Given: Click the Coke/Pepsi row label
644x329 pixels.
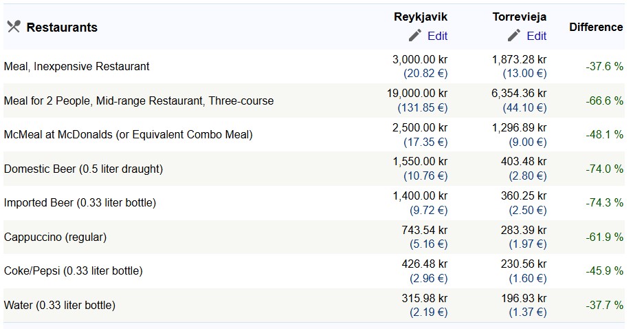Looking at the screenshot, I should [x=74, y=271].
